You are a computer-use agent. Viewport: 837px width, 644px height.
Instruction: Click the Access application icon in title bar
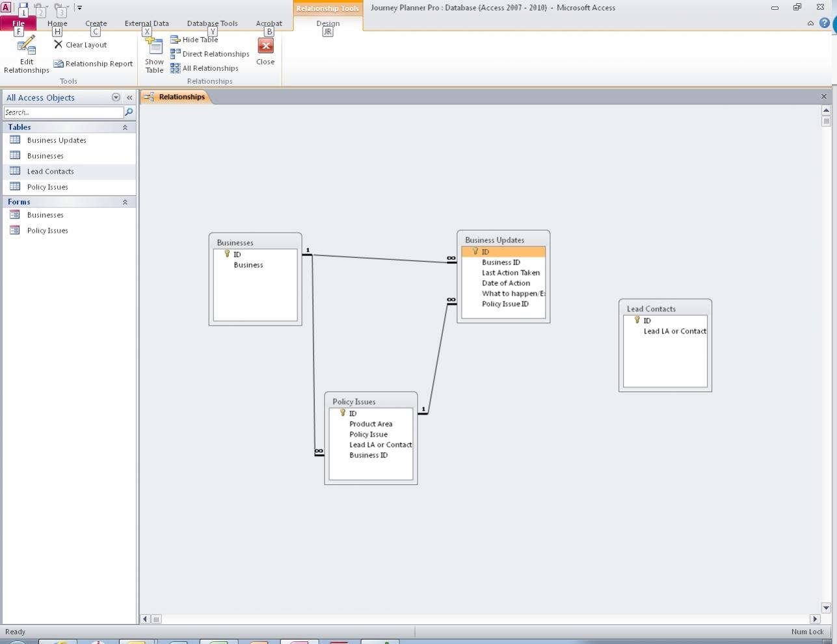pyautogui.click(x=6, y=8)
